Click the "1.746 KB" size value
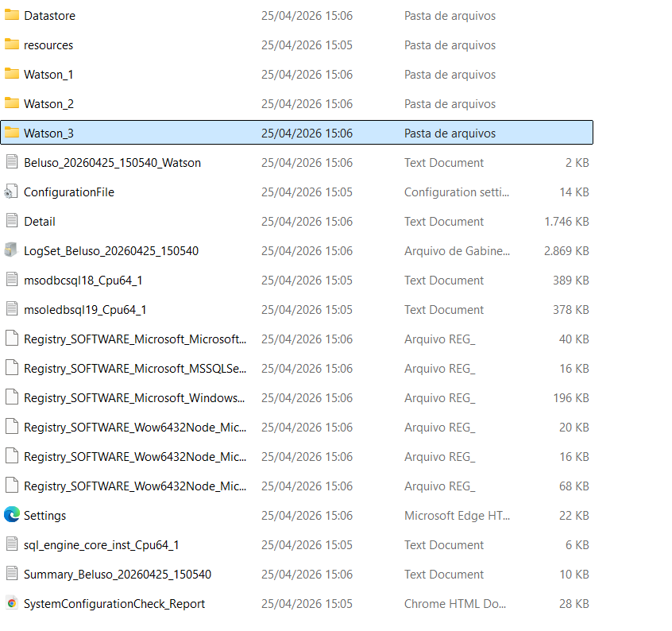This screenshot has height=631, width=672. [566, 222]
